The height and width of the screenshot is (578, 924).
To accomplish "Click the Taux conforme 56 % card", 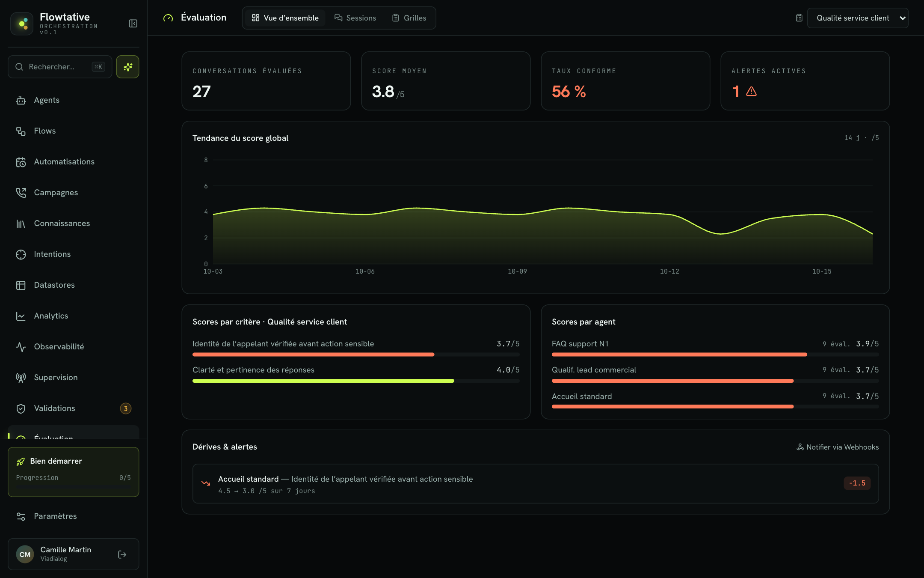I will point(625,81).
